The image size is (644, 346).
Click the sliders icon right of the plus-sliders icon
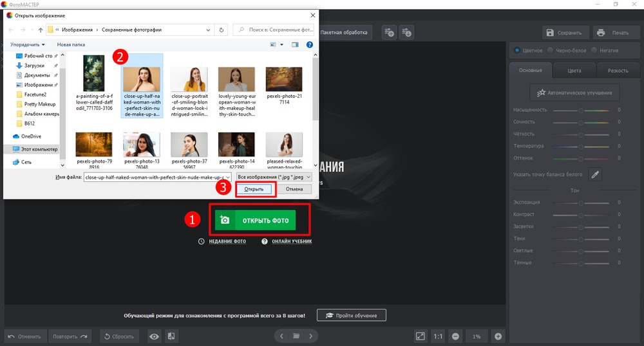(x=406, y=32)
